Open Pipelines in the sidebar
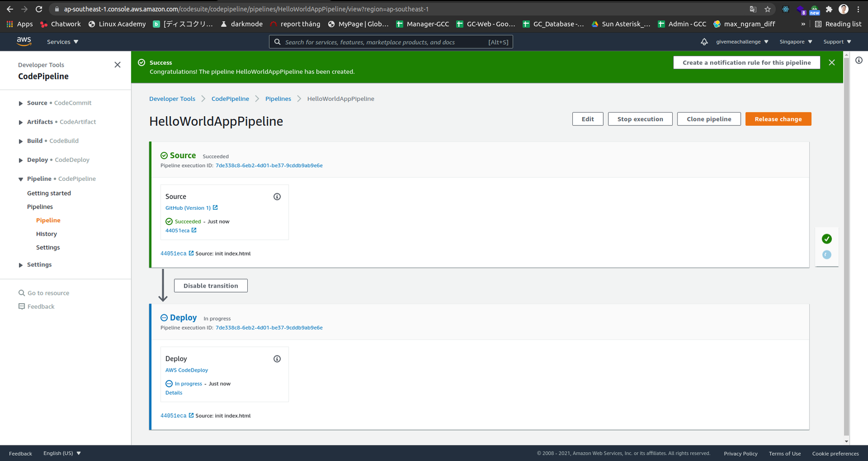 40,207
